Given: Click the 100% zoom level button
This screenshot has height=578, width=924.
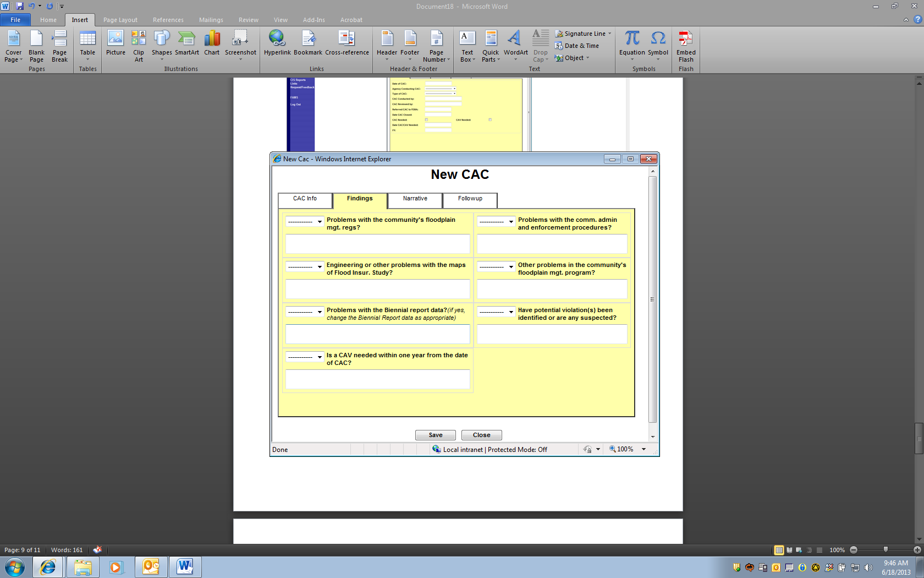Looking at the screenshot, I should pos(837,550).
